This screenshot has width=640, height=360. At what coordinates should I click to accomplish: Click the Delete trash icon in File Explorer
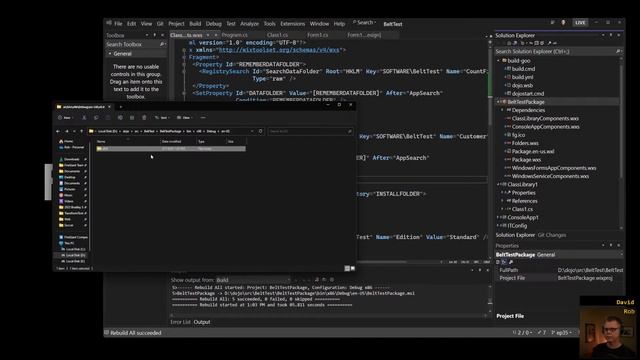pos(144,118)
